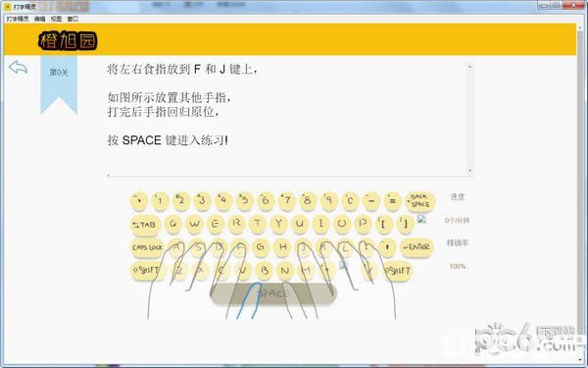The height and width of the screenshot is (368, 588).
Task: Tap the left bracket [ key
Action: pos(383,224)
